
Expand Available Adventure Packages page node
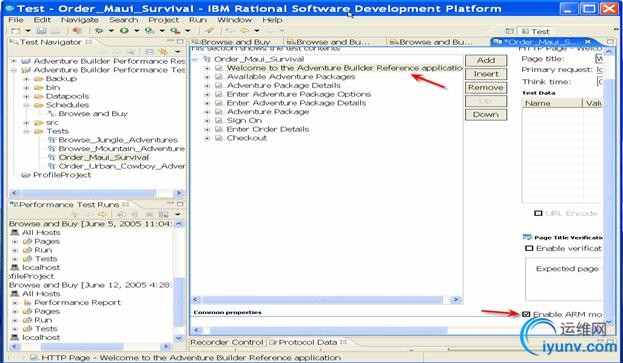coord(207,77)
